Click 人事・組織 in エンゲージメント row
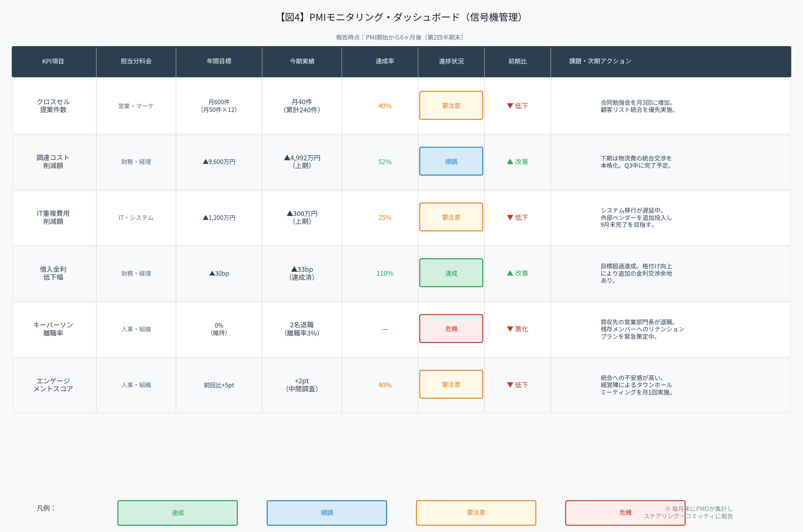The image size is (803, 532). 136,385
